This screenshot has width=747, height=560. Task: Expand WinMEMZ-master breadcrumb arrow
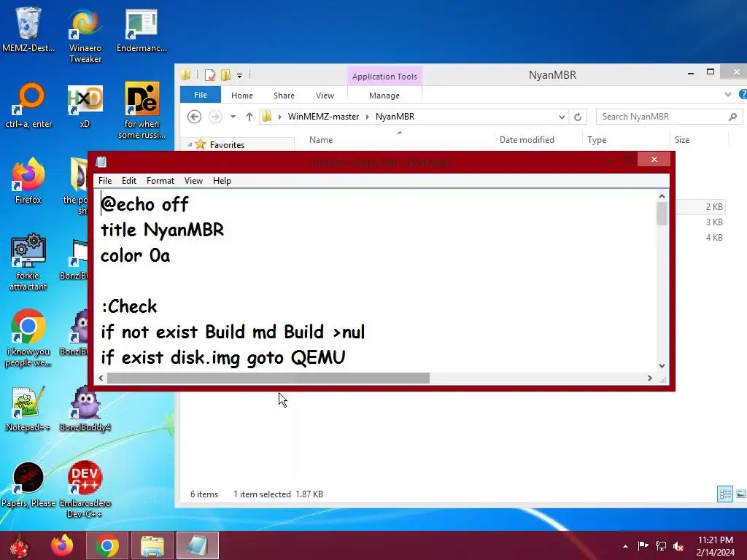[x=368, y=117]
